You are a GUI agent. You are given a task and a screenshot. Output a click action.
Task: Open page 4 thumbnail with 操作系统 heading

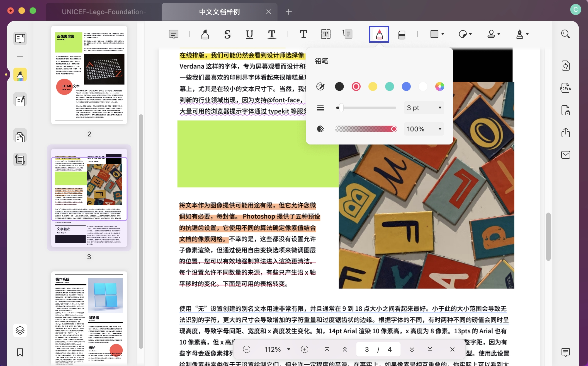89,319
